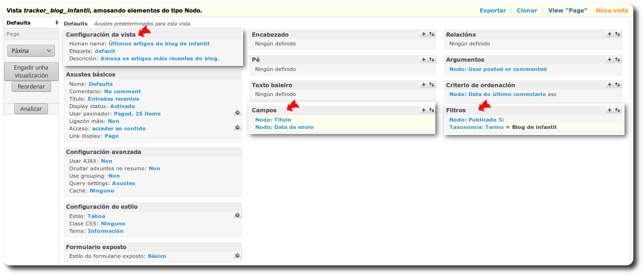Screen dimensions: 644x276
Task: Open the Páxina display selector
Action: click(31, 51)
